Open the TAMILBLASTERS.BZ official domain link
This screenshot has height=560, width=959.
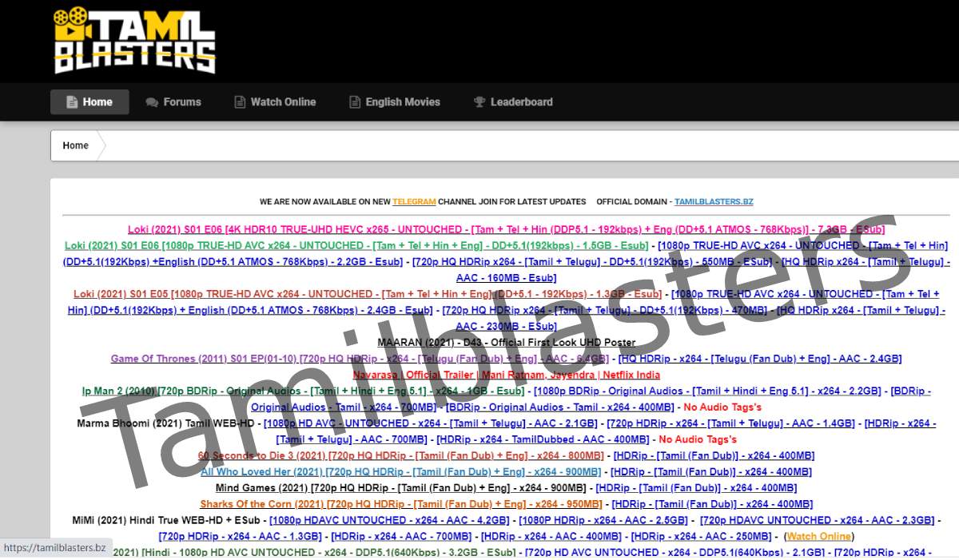[x=714, y=201]
